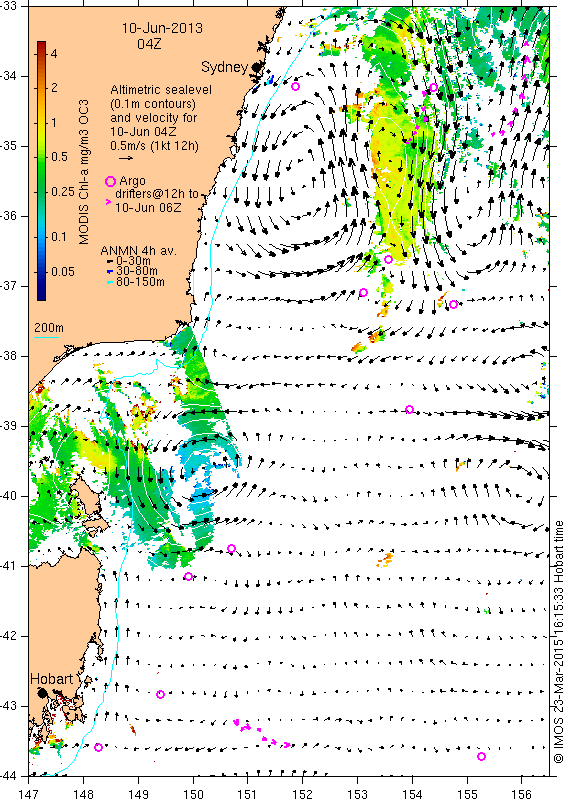Click the date title 10-Jun-2013
Image resolution: width=570 pixels, height=800 pixels.
tap(162, 28)
